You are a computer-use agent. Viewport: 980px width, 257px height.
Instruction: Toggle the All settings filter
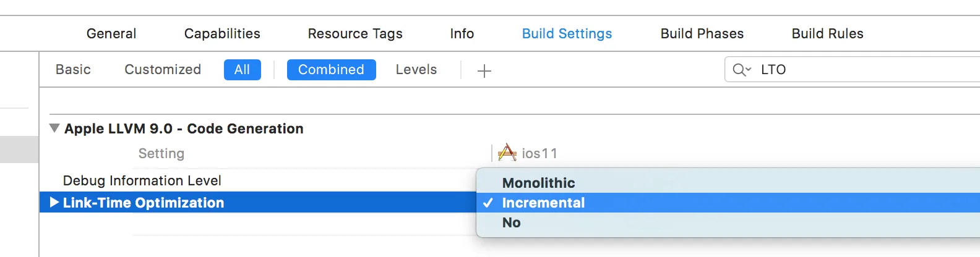242,70
